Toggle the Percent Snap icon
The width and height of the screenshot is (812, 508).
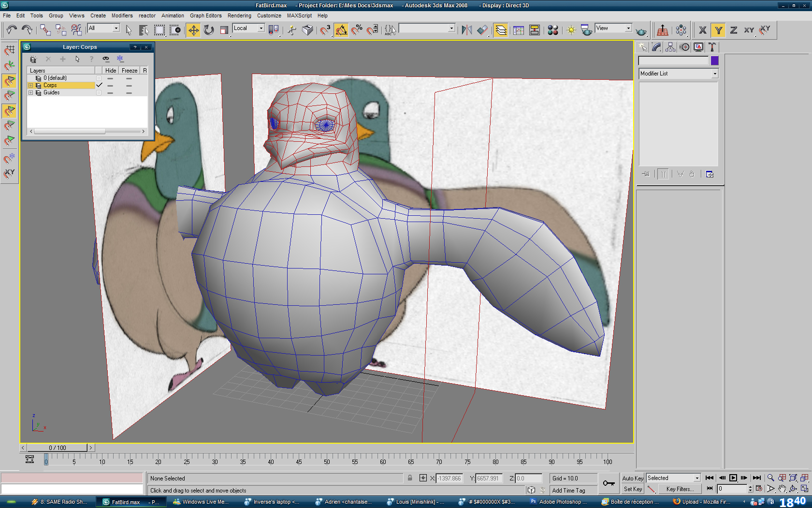(357, 30)
